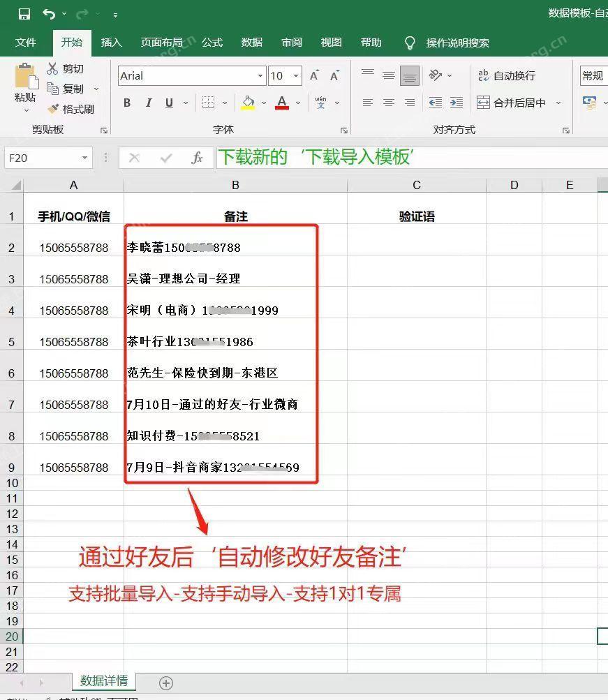608x700 pixels.
Task: Switch to the 页面布局 ribbon tab
Action: pyautogui.click(x=161, y=43)
